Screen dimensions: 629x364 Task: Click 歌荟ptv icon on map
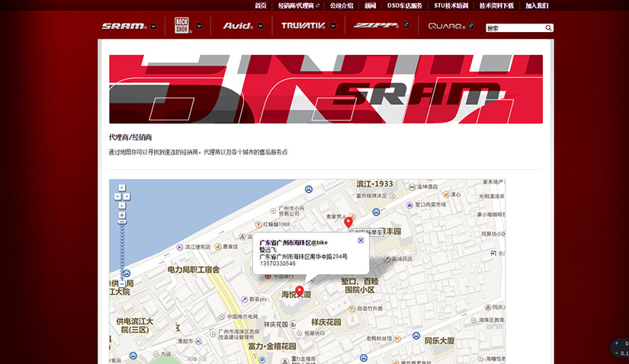pos(244,299)
